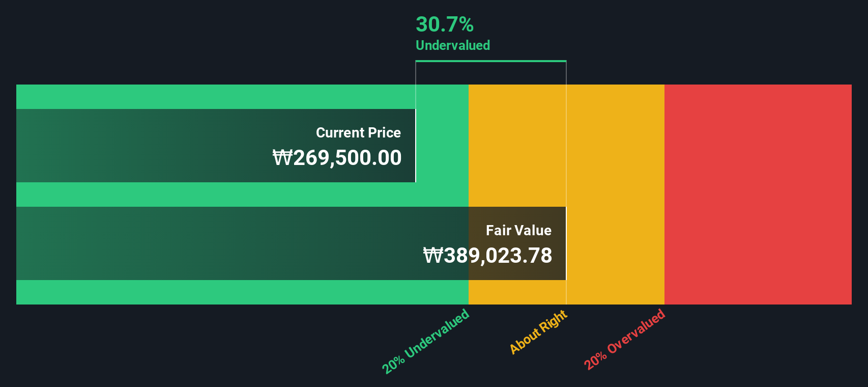Viewport: 868px width, 387px height.
Task: Click the ₩389,023.78 fair value amount
Action: tap(487, 256)
